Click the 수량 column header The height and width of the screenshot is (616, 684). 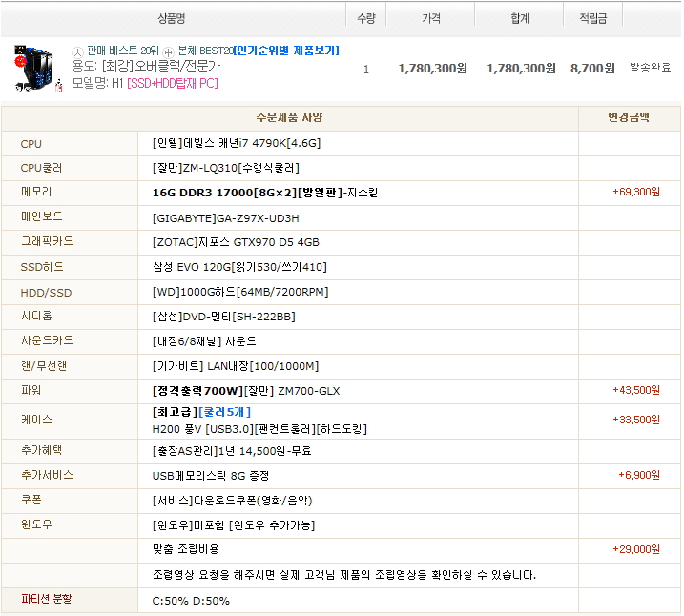pos(366,18)
